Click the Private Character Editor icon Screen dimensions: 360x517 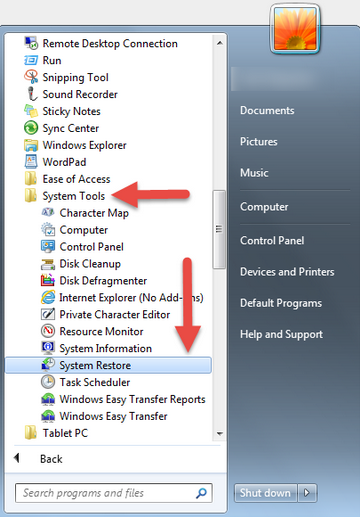click(x=48, y=314)
